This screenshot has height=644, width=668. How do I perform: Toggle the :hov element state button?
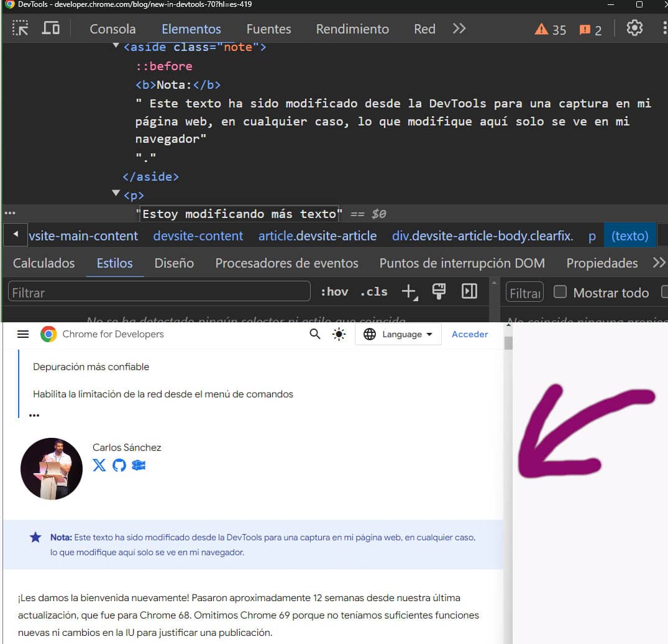pos(334,292)
